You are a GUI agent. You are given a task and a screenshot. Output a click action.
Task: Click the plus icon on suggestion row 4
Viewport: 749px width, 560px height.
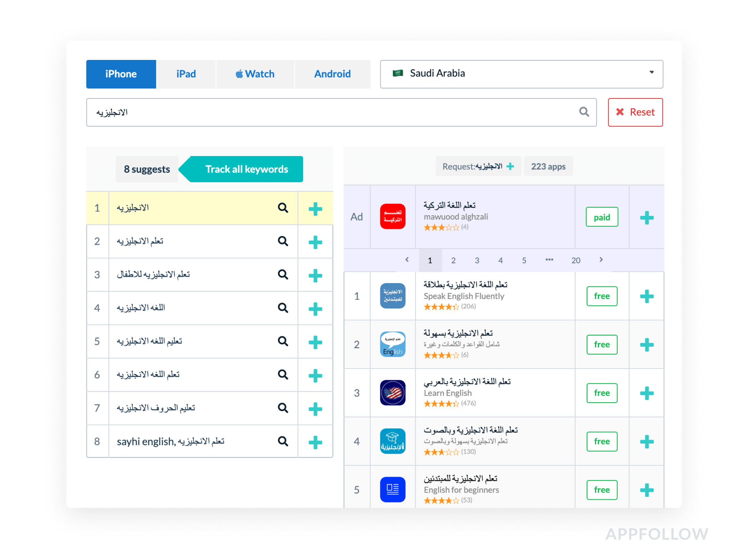coord(315,308)
